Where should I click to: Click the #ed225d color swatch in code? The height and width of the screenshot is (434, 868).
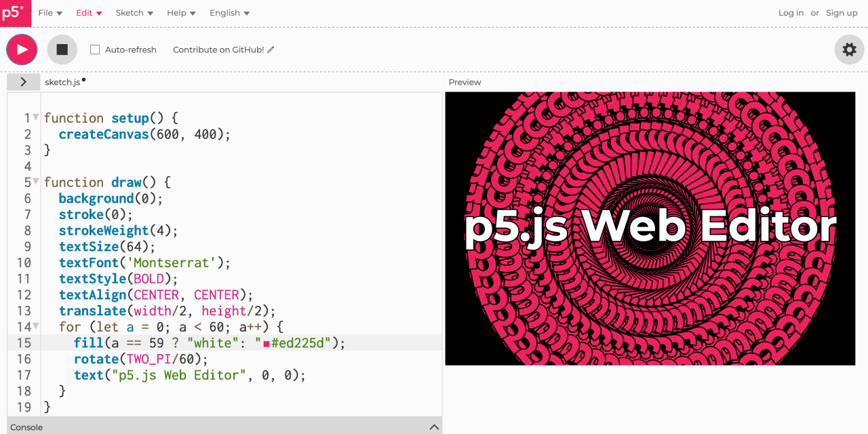tap(267, 344)
